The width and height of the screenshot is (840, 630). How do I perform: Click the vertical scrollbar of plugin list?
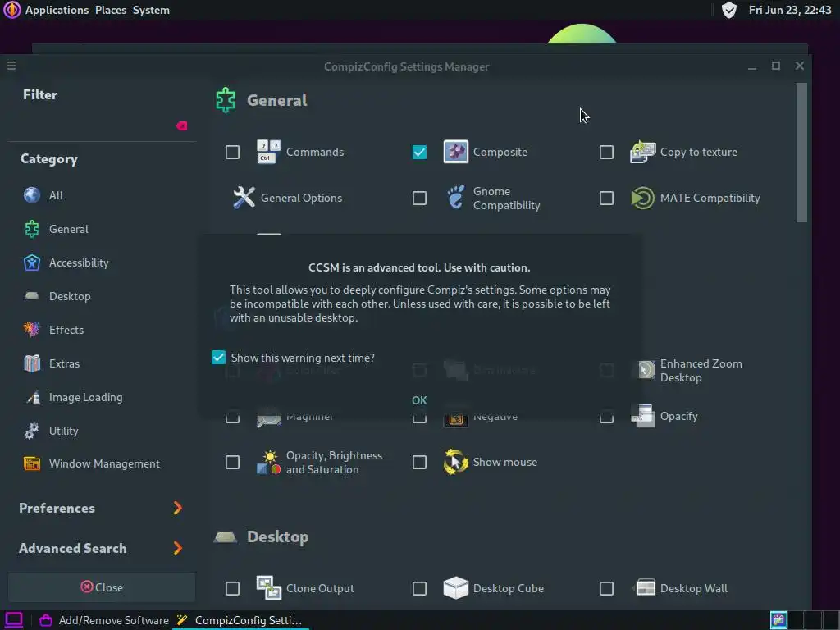point(801,153)
